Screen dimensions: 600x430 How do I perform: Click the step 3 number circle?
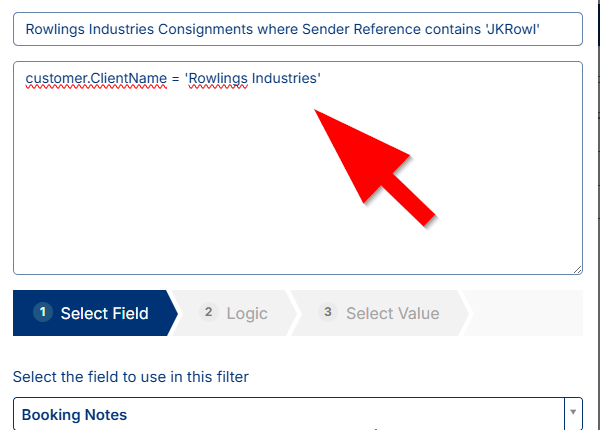[x=328, y=312]
